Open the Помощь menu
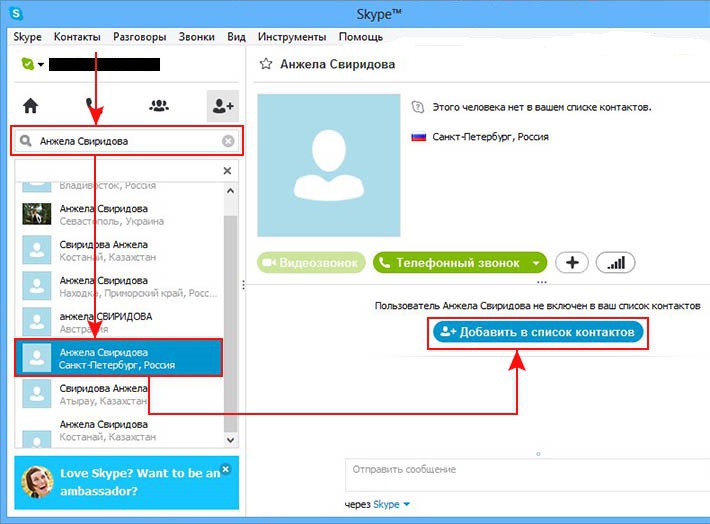Viewport: 710px width, 524px height. [361, 37]
